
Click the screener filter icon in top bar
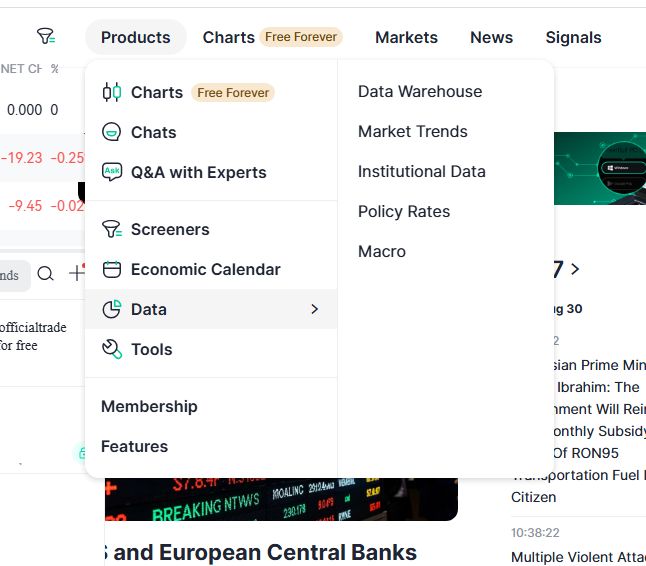click(46, 36)
